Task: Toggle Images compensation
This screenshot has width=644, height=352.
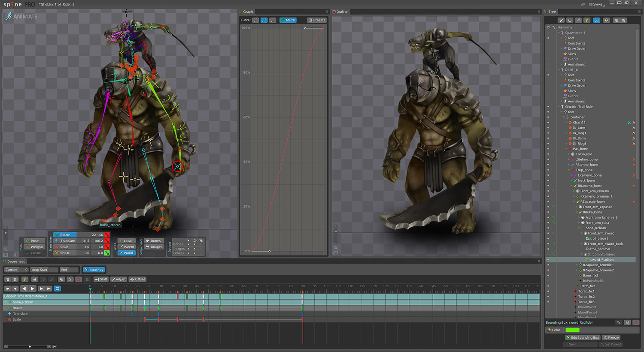Action: point(154,247)
